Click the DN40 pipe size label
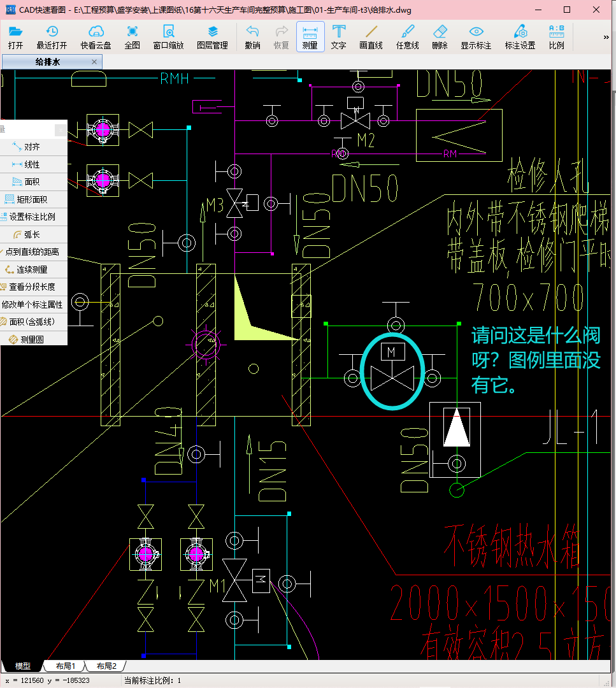Viewport: 616px width, 688px height. coord(168,441)
